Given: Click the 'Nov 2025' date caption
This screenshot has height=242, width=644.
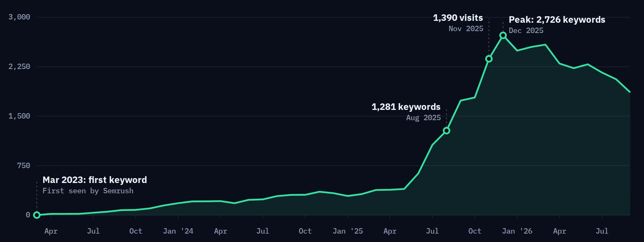Looking at the screenshot, I should coord(466,29).
